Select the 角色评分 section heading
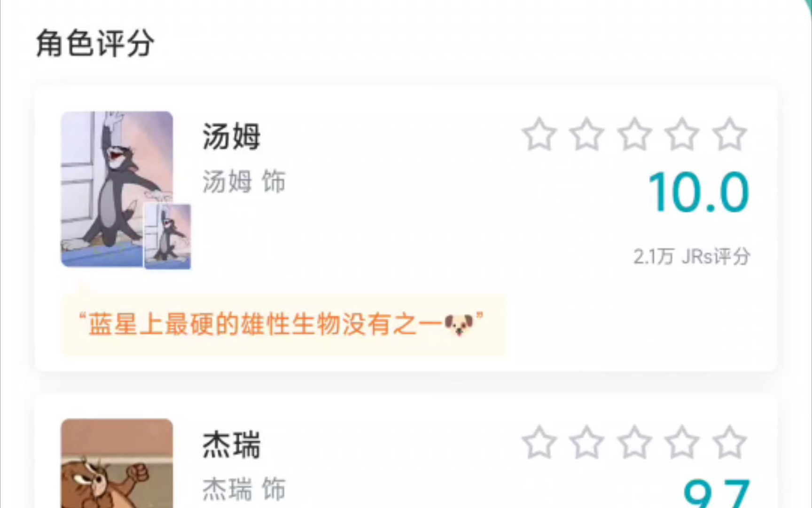This screenshot has width=812, height=508. click(95, 43)
